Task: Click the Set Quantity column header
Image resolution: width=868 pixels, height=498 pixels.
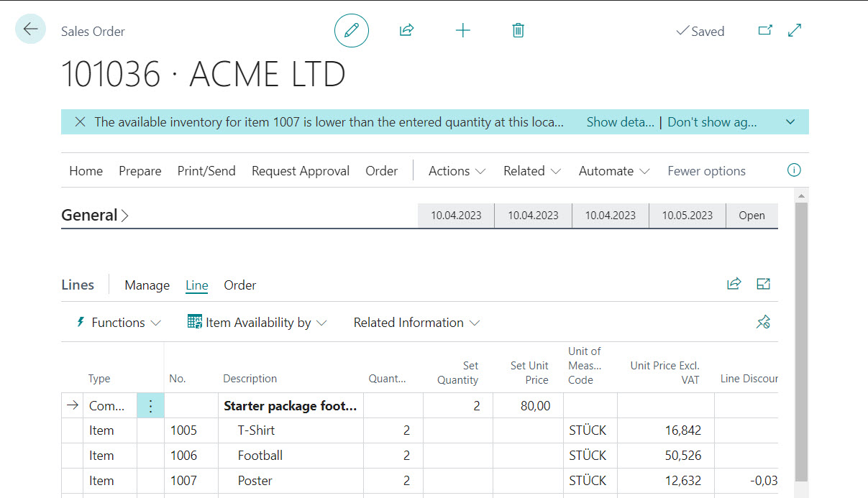Action: 458,372
